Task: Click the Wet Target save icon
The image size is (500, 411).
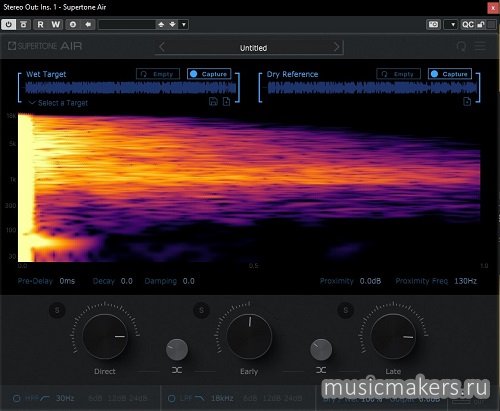Action: 213,101
